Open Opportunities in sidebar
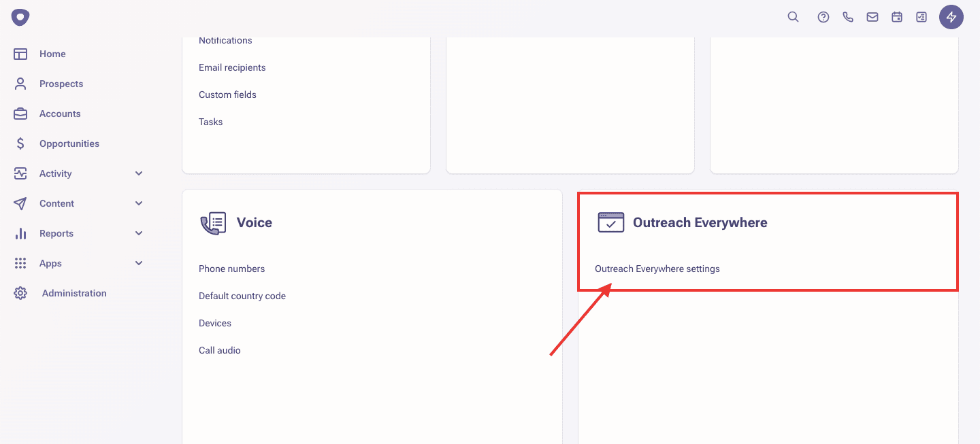This screenshot has height=444, width=980. tap(69, 143)
